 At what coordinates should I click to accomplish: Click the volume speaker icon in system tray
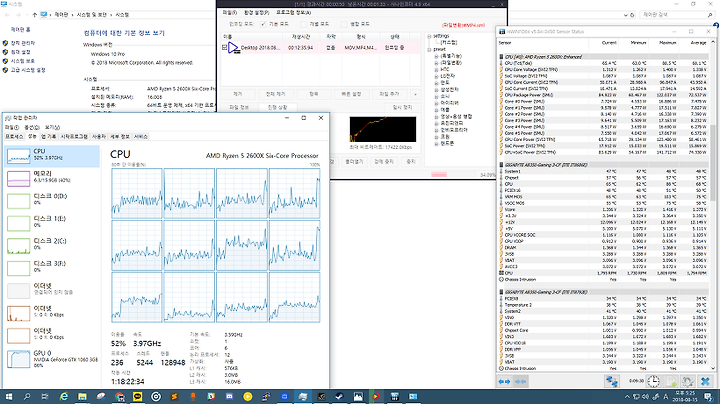pos(646,397)
